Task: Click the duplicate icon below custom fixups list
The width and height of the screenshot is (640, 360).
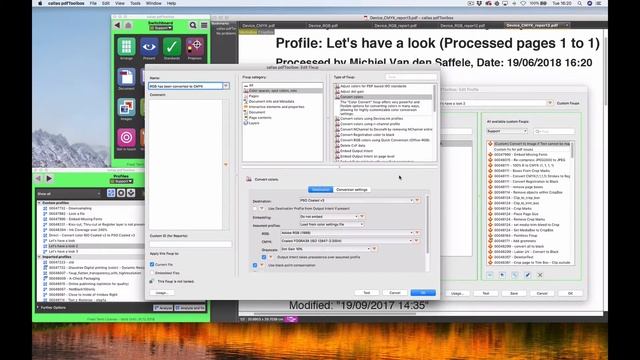Action: tap(515, 275)
